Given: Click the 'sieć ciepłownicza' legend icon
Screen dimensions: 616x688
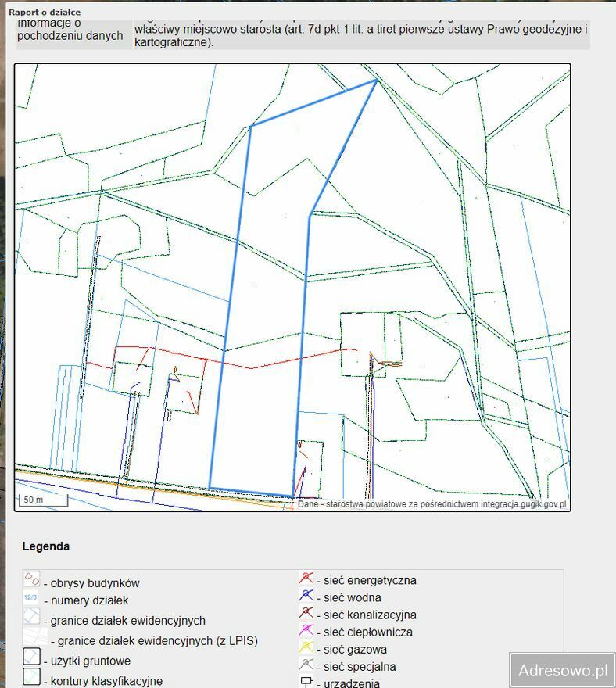Looking at the screenshot, I should (x=306, y=629).
